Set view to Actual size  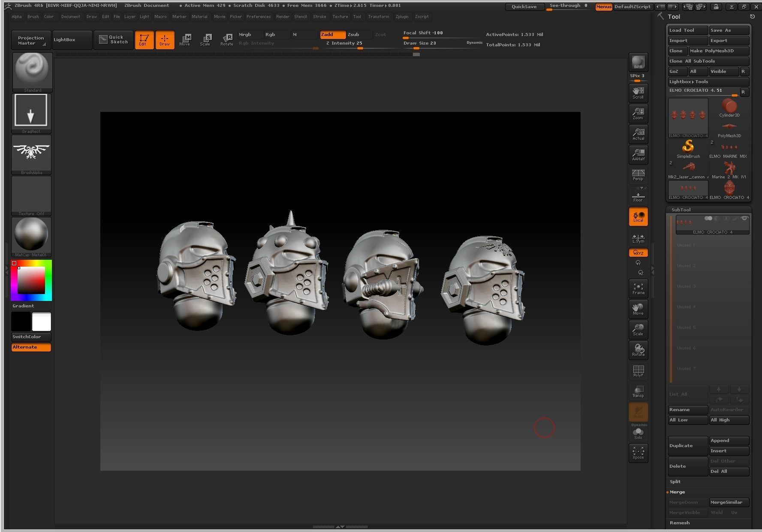pyautogui.click(x=638, y=134)
